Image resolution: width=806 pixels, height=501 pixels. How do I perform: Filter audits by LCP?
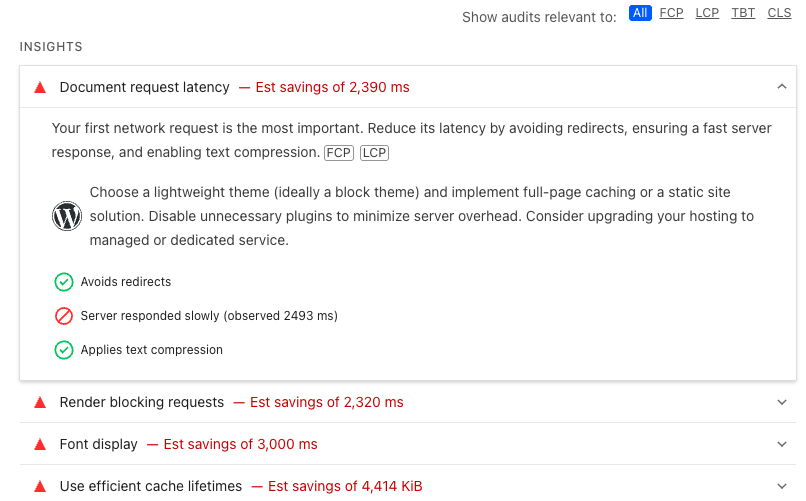pos(707,13)
